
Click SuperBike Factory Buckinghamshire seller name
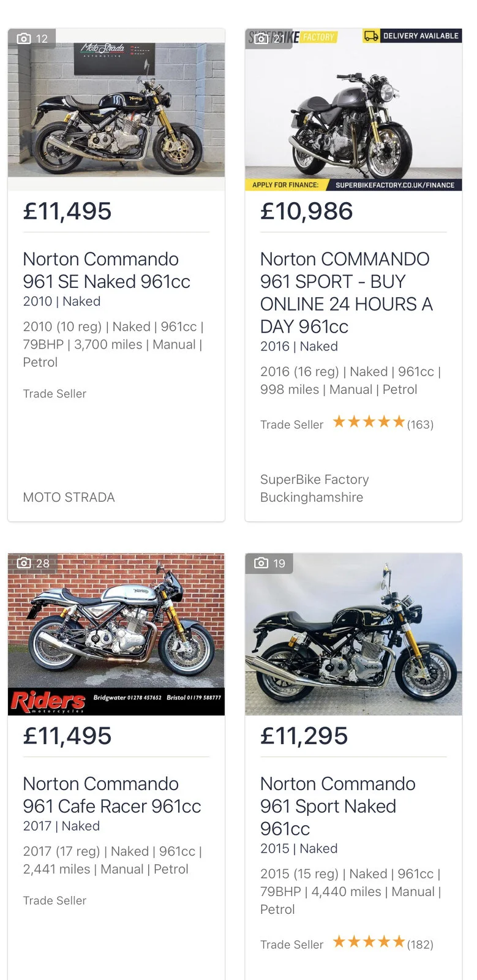click(314, 488)
